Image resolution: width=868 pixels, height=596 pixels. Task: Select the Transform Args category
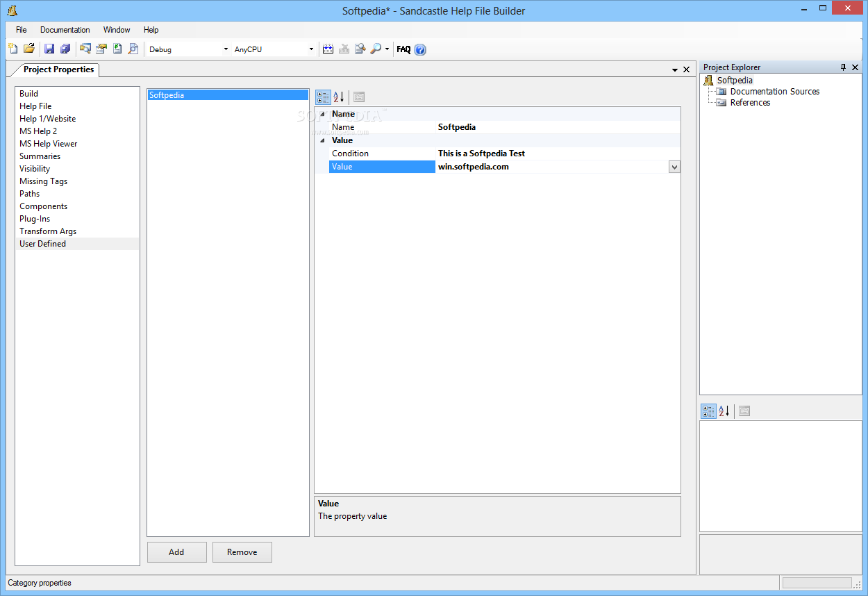click(77, 231)
